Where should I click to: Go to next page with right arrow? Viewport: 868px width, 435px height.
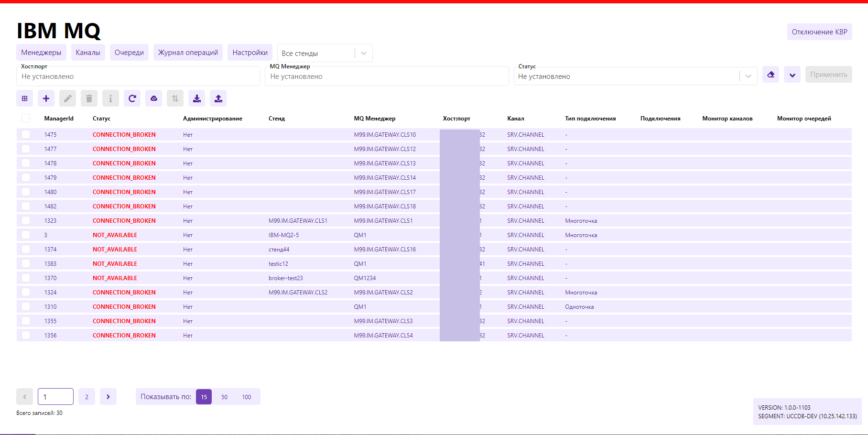pos(108,397)
